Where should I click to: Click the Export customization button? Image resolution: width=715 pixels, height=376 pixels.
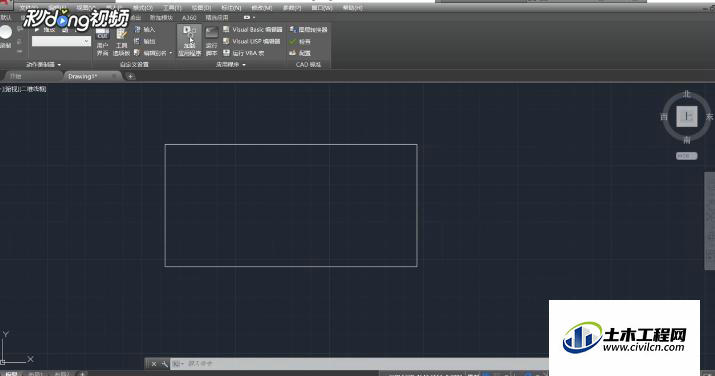click(x=145, y=41)
